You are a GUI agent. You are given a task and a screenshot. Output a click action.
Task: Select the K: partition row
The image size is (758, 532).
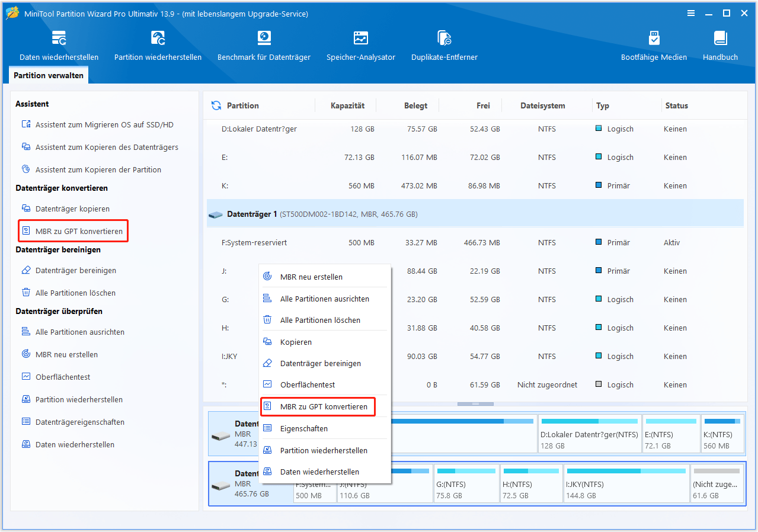[x=475, y=186]
